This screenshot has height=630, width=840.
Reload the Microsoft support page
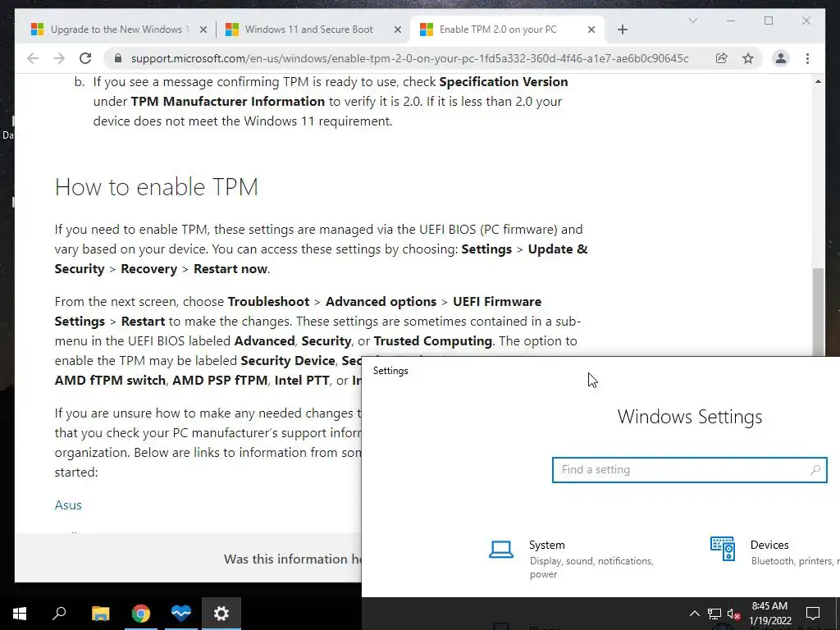pos(85,58)
